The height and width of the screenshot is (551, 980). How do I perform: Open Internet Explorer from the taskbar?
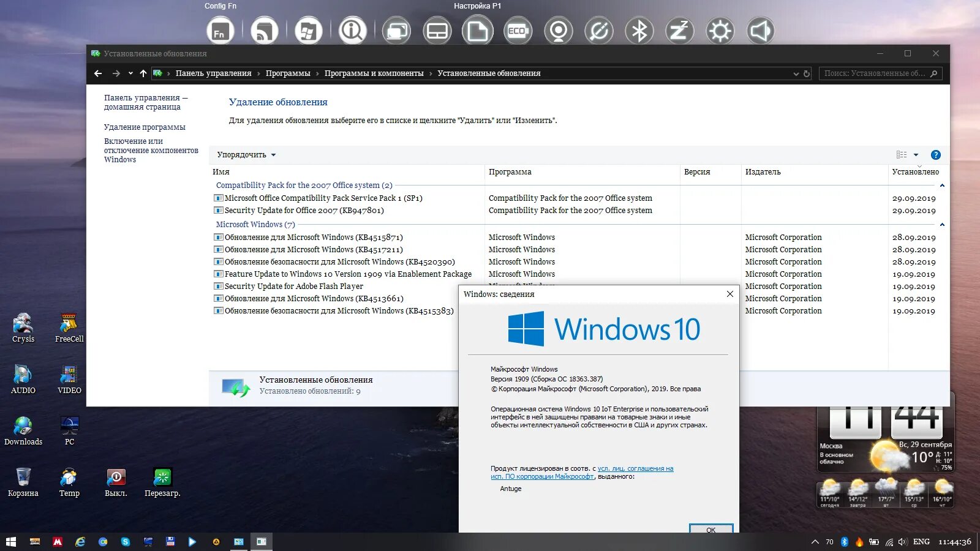click(80, 542)
